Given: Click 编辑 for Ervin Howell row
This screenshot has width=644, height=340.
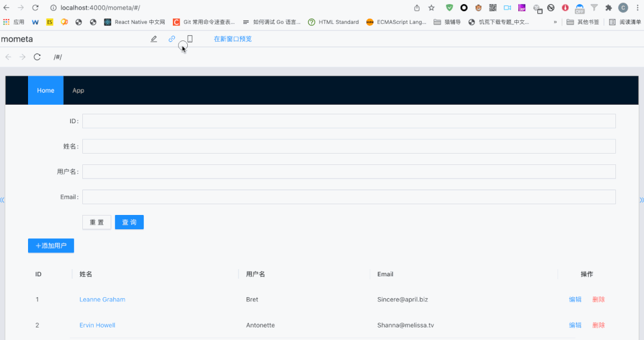Looking at the screenshot, I should tap(575, 325).
